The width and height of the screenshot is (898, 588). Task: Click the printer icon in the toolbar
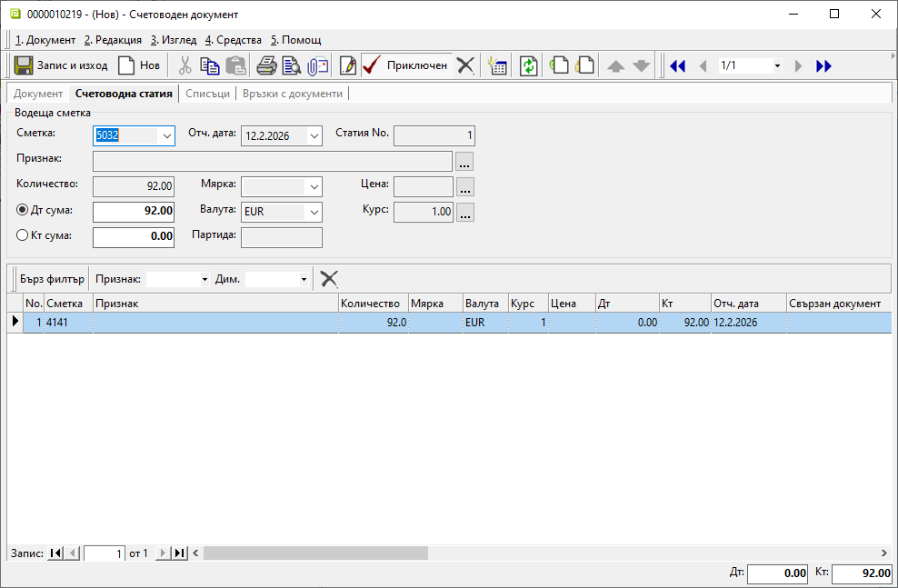(266, 65)
